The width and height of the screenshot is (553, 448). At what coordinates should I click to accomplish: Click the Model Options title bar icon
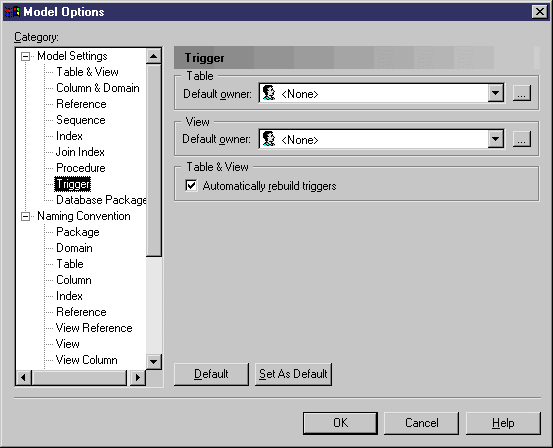(12, 12)
